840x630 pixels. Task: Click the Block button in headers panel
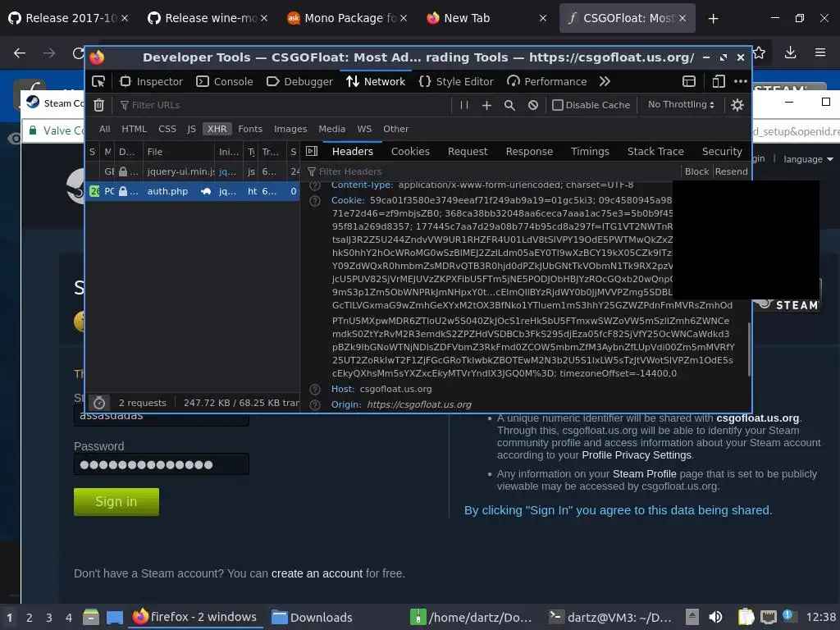[x=696, y=171]
